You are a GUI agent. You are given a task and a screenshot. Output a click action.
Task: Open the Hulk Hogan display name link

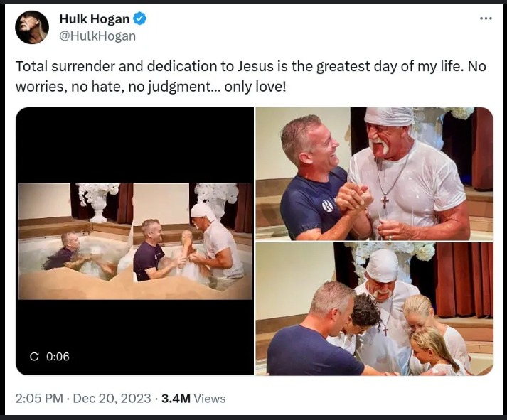click(95, 18)
